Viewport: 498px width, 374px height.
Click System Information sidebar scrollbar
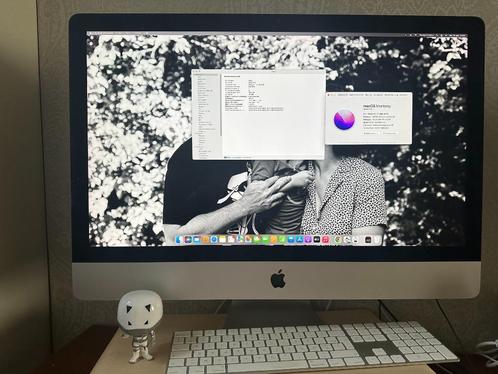tap(220, 106)
